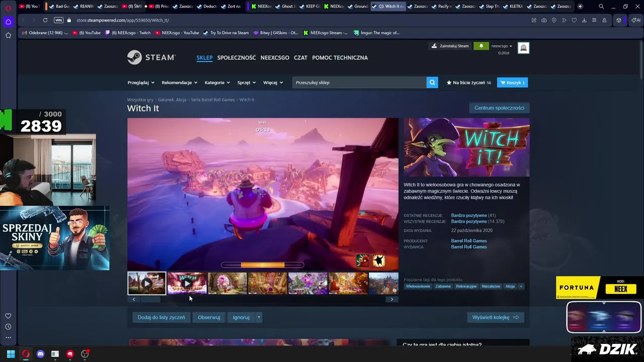Open Koszyk cart button

(512, 82)
